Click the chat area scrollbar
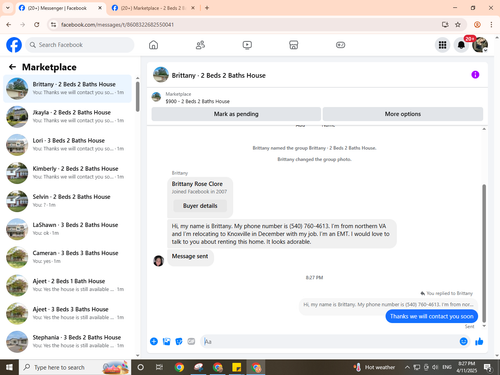This screenshot has height=375, width=500. tap(484, 253)
